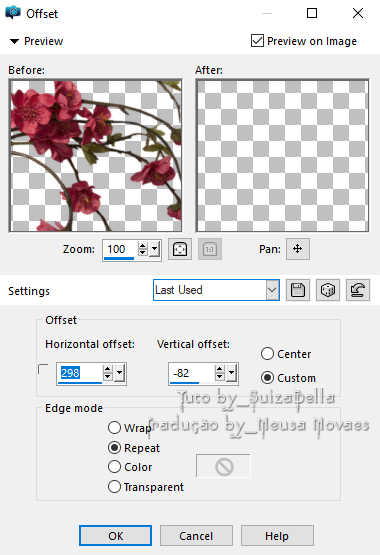Increase zoom with the up spinner arrow
Image resolution: width=380 pixels, height=555 pixels.
click(143, 246)
